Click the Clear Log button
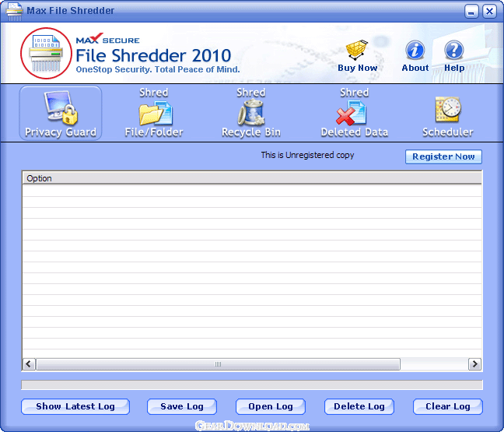The image size is (504, 432). coord(448,406)
